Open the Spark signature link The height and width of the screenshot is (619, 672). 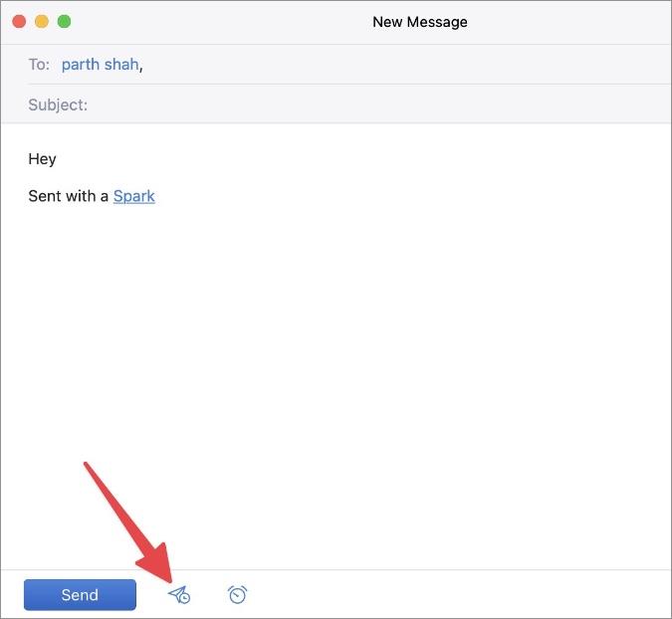click(134, 196)
